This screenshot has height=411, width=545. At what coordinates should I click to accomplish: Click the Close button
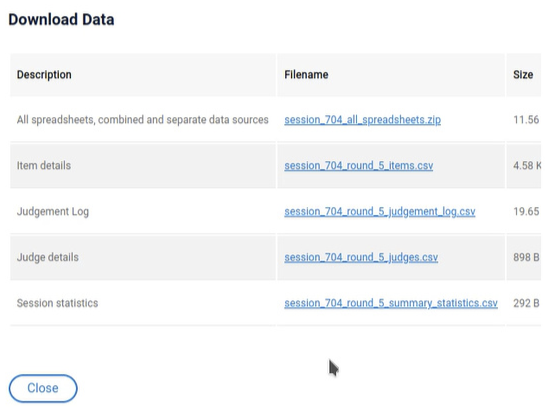tap(43, 388)
